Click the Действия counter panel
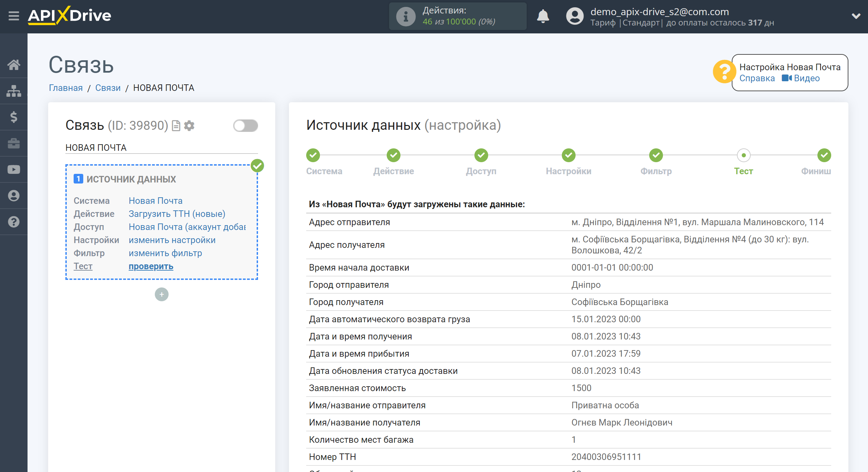868x472 pixels. 458,16
